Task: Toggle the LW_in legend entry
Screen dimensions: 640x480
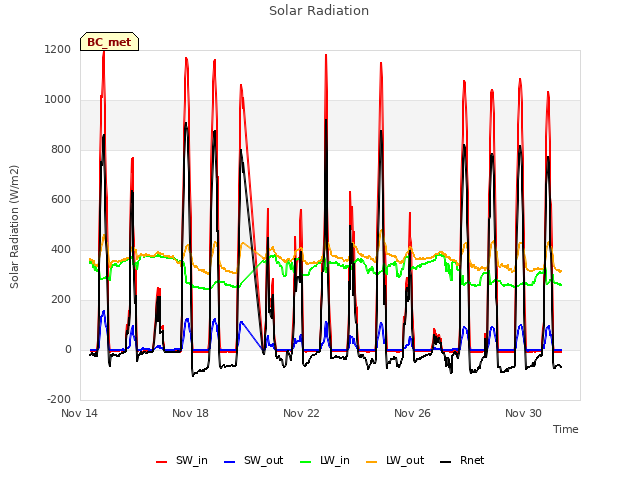Action: click(325, 460)
